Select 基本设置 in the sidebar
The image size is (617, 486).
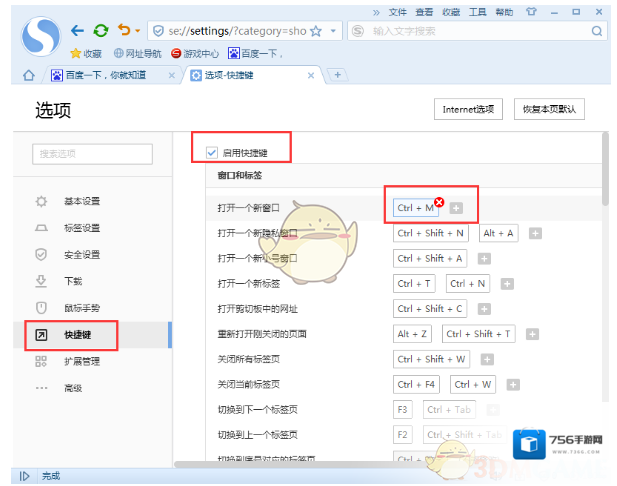coord(81,201)
